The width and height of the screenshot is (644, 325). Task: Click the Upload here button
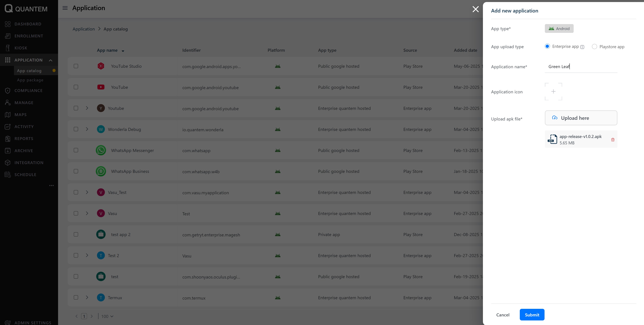tap(581, 118)
